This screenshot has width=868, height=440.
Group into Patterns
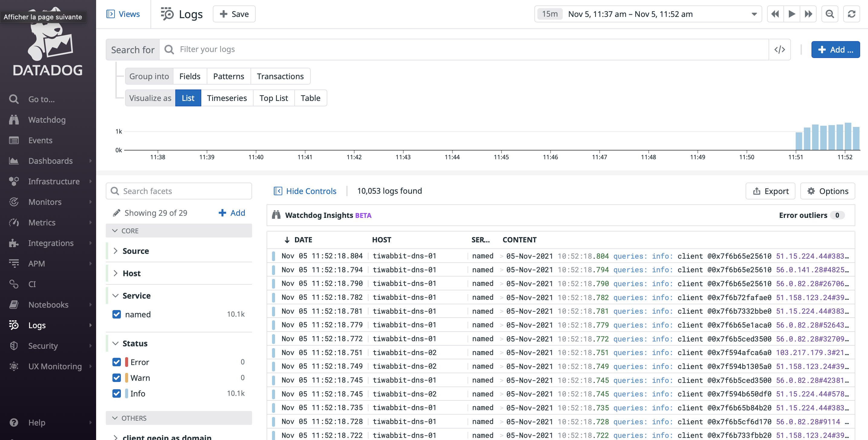[229, 76]
